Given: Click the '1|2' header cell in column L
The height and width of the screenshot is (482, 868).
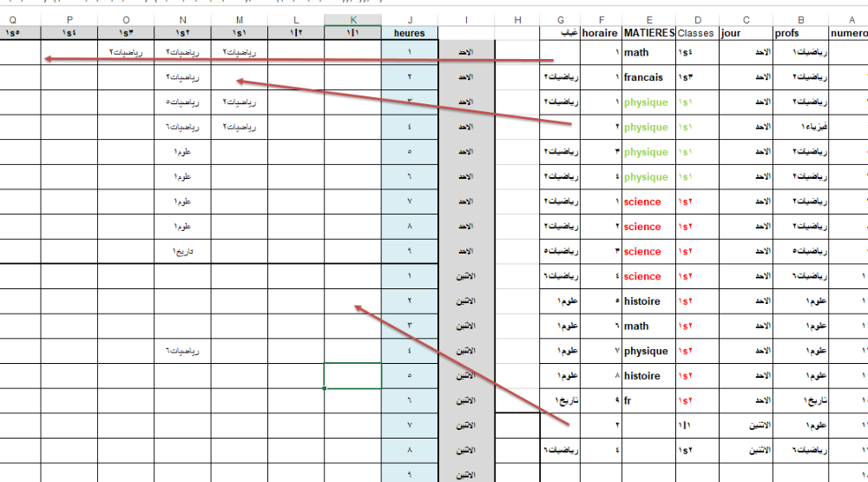Looking at the screenshot, I should coord(296,33).
